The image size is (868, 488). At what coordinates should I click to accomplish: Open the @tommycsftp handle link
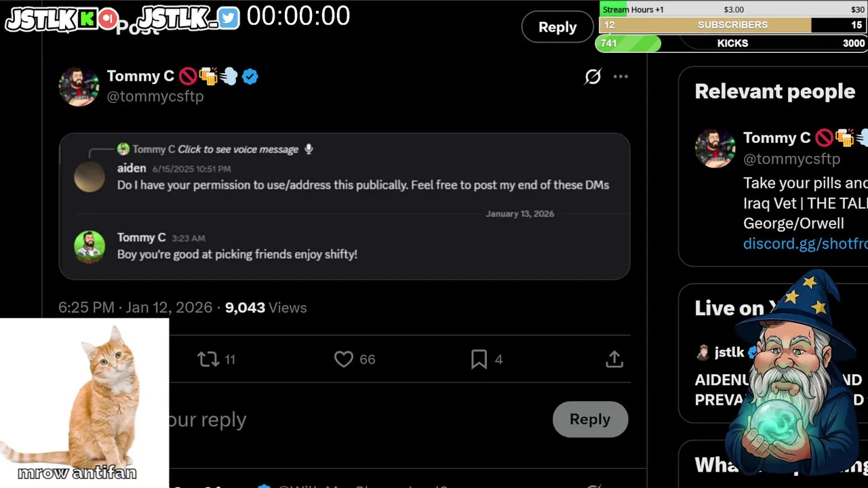155,96
